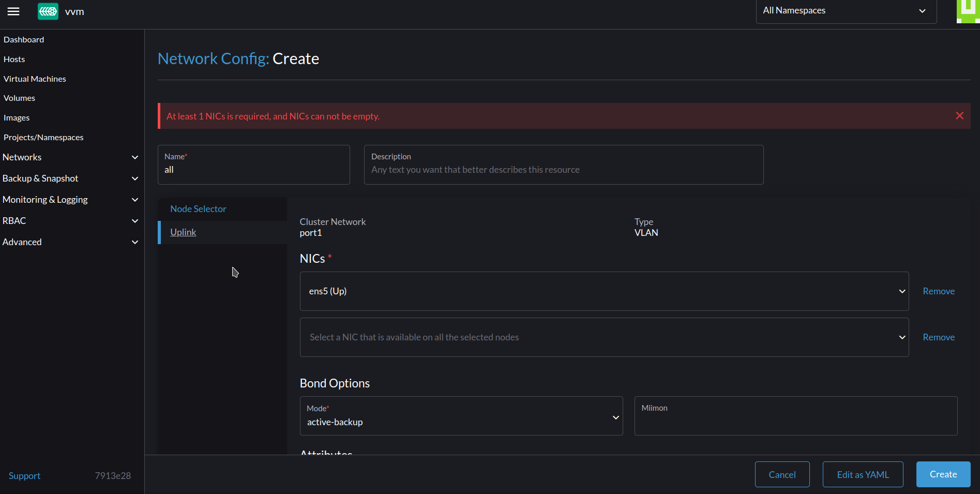Remove the second empty NIC entry
Screen dimensions: 980x494
click(938, 337)
